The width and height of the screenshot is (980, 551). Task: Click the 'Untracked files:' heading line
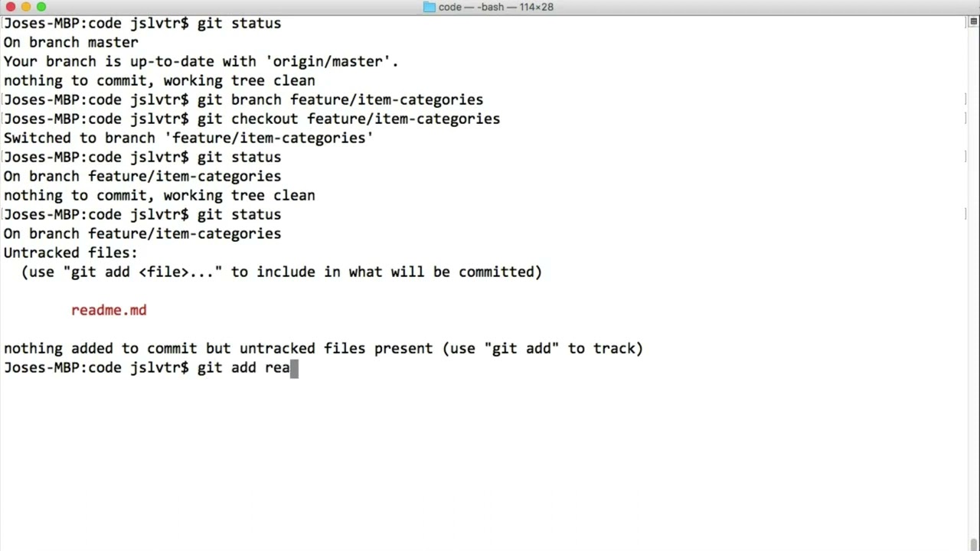[x=70, y=253]
